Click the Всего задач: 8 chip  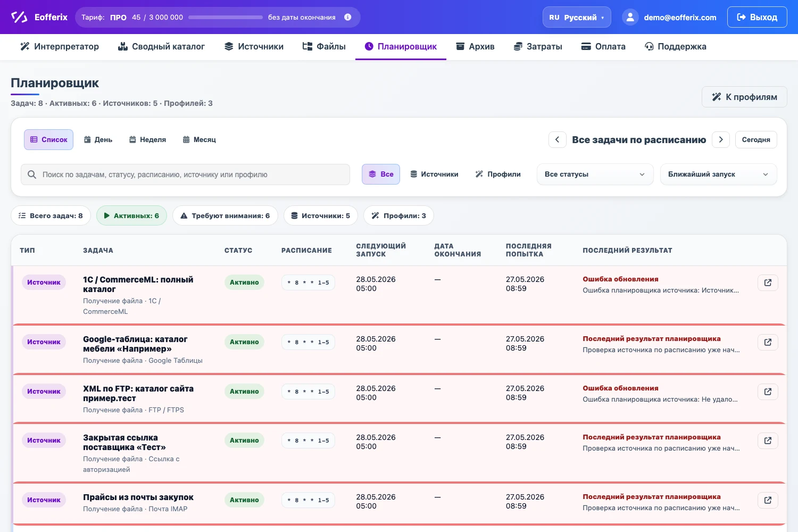tap(51, 216)
